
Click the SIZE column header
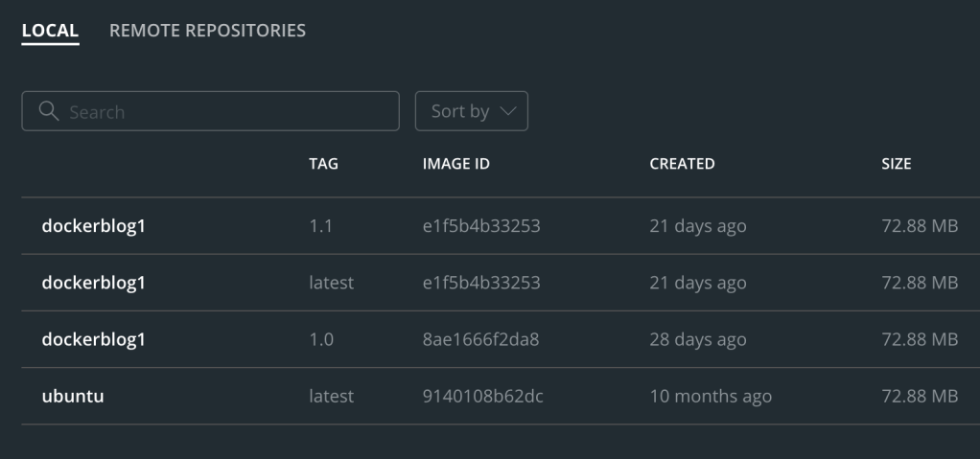pyautogui.click(x=896, y=164)
